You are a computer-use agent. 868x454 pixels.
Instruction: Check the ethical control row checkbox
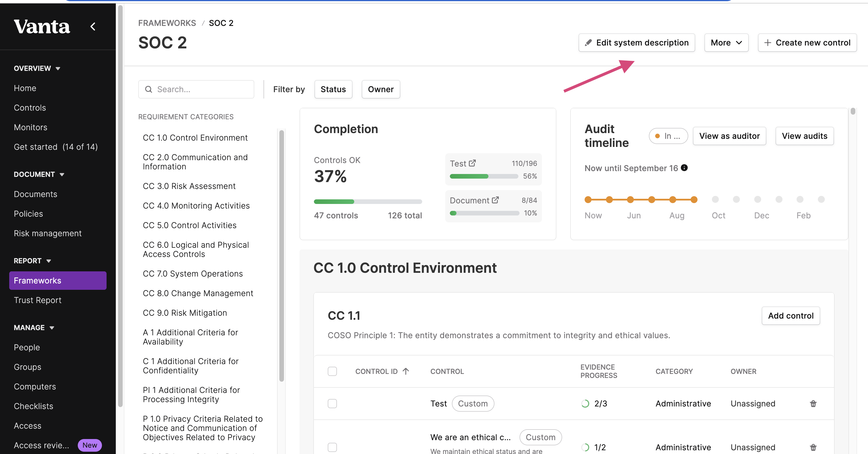[332, 447]
